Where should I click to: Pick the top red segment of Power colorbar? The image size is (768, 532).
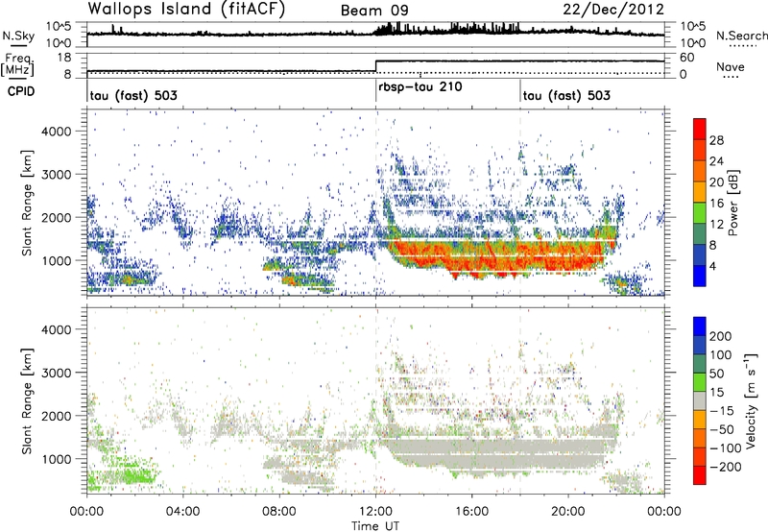[x=700, y=129]
